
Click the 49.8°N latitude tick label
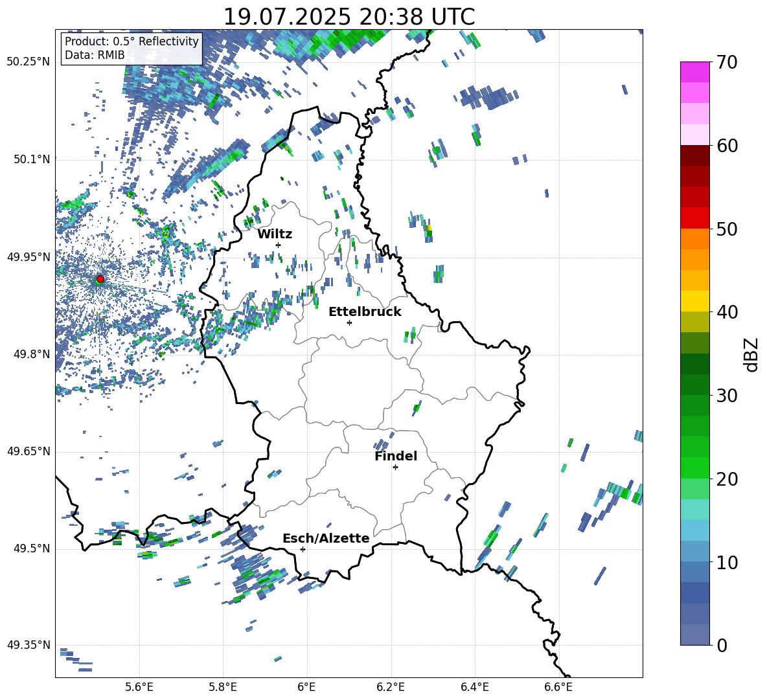pos(32,354)
